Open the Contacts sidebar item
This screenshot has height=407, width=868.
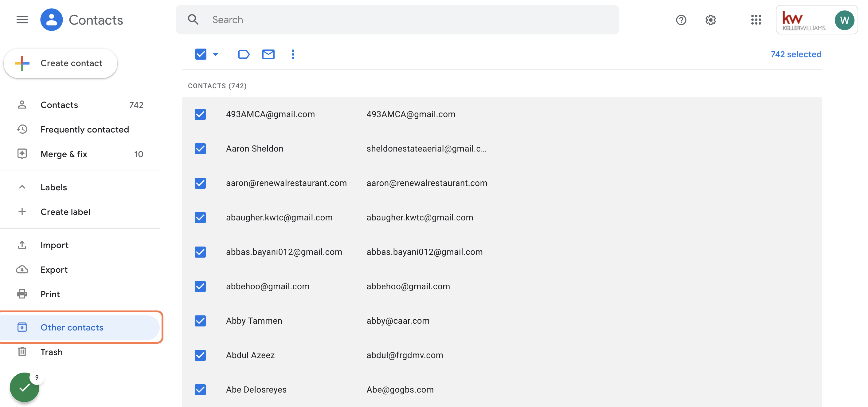coord(80,105)
